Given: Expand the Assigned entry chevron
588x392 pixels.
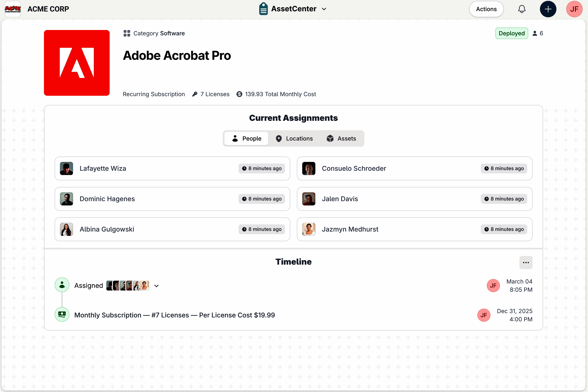Looking at the screenshot, I should [156, 286].
